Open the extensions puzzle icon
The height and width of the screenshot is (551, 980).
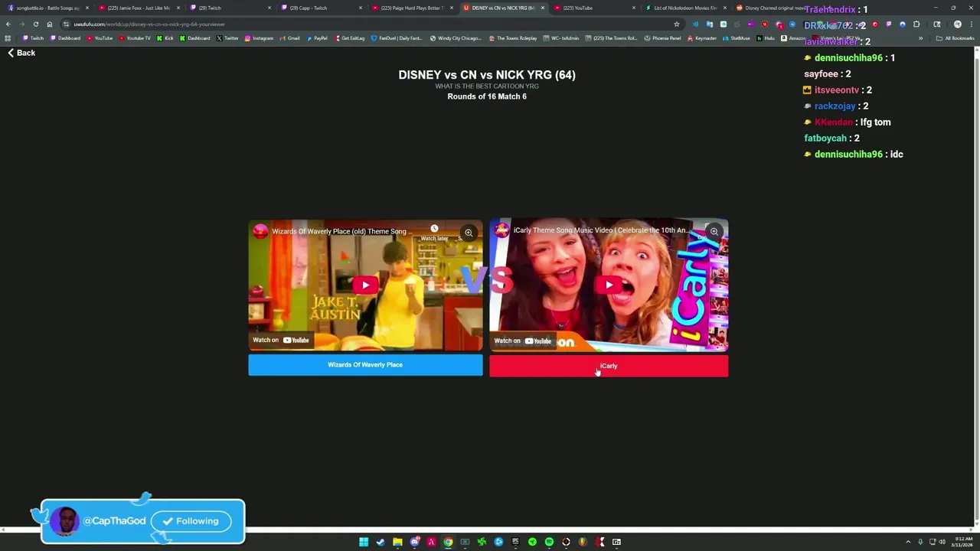[x=916, y=24]
